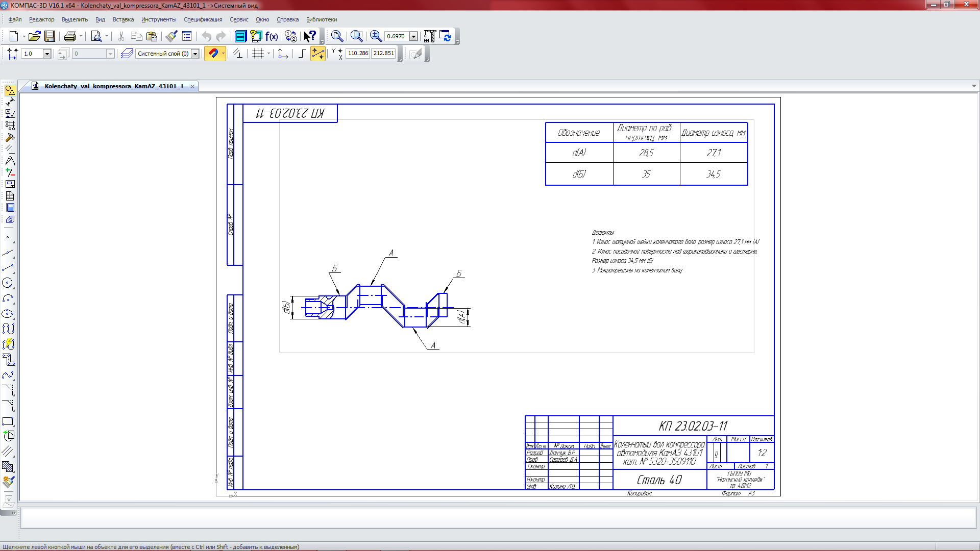Open the Библиотеки menu

click(x=321, y=19)
